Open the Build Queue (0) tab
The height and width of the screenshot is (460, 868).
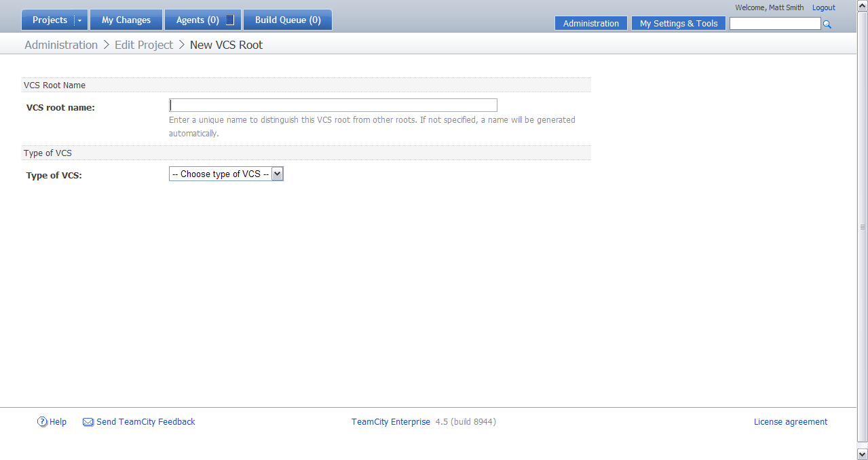(x=288, y=20)
